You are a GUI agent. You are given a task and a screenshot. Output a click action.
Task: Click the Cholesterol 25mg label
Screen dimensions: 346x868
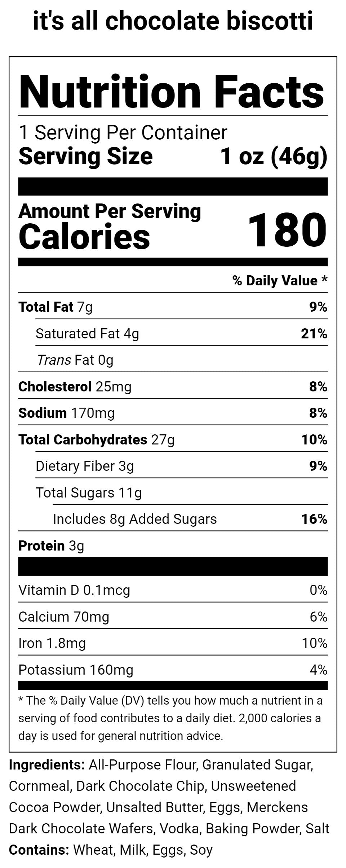click(75, 387)
